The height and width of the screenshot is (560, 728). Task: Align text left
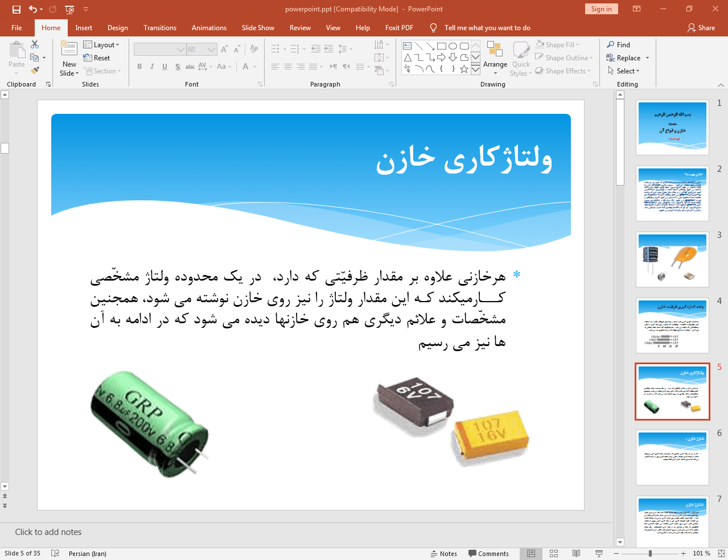[x=275, y=67]
